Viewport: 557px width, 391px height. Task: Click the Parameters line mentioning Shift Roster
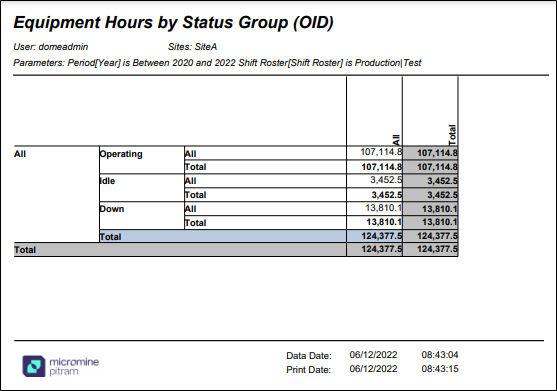point(217,63)
